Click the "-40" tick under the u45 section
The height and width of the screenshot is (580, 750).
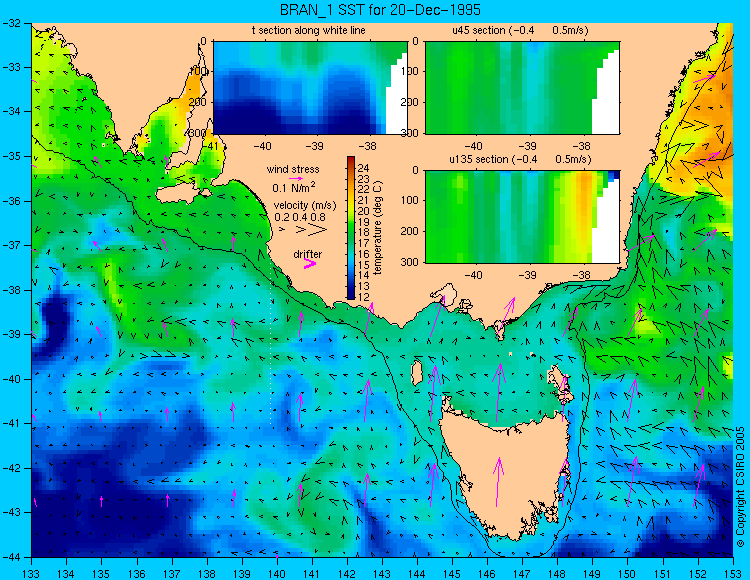pyautogui.click(x=474, y=146)
